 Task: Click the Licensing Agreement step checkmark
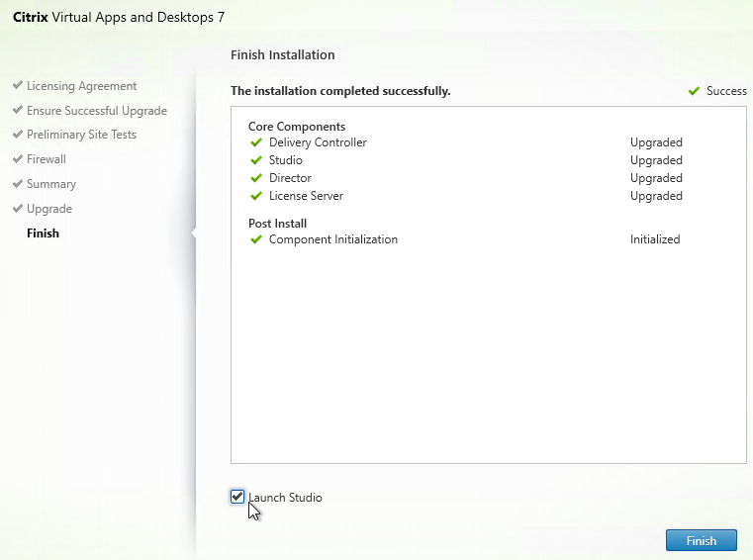click(18, 86)
